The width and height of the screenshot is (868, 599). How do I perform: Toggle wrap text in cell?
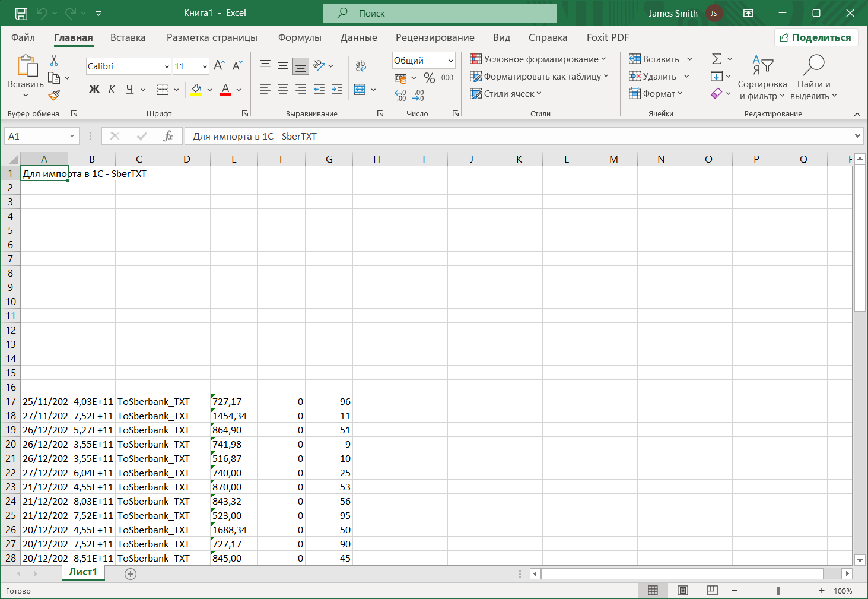click(361, 66)
